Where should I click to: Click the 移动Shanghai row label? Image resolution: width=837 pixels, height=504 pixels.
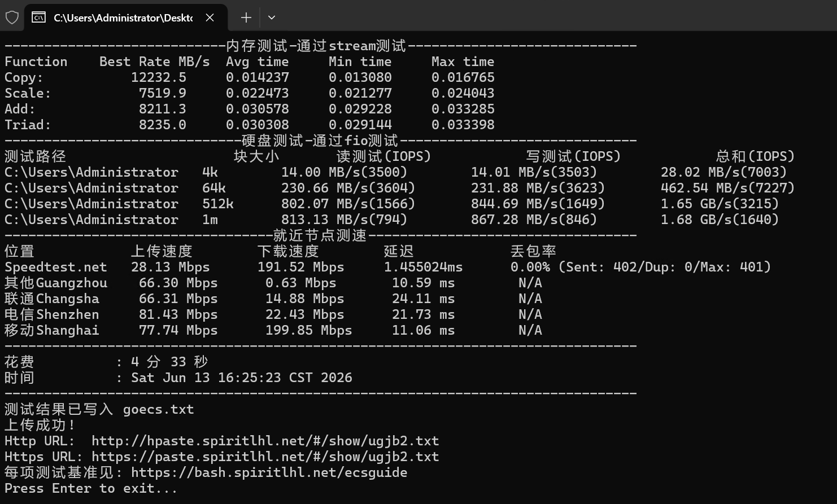click(x=51, y=330)
